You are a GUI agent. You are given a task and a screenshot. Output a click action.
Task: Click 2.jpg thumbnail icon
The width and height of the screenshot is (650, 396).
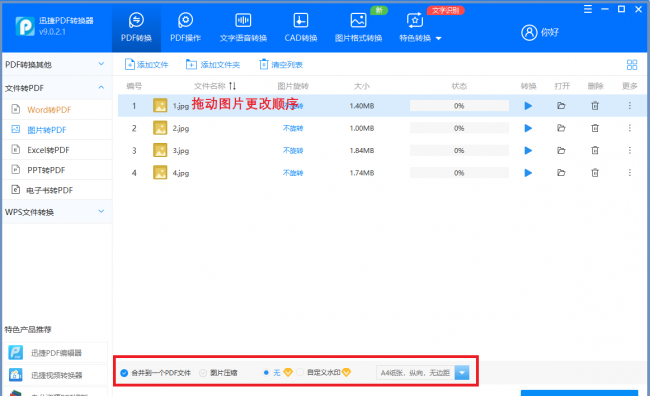[x=160, y=128]
